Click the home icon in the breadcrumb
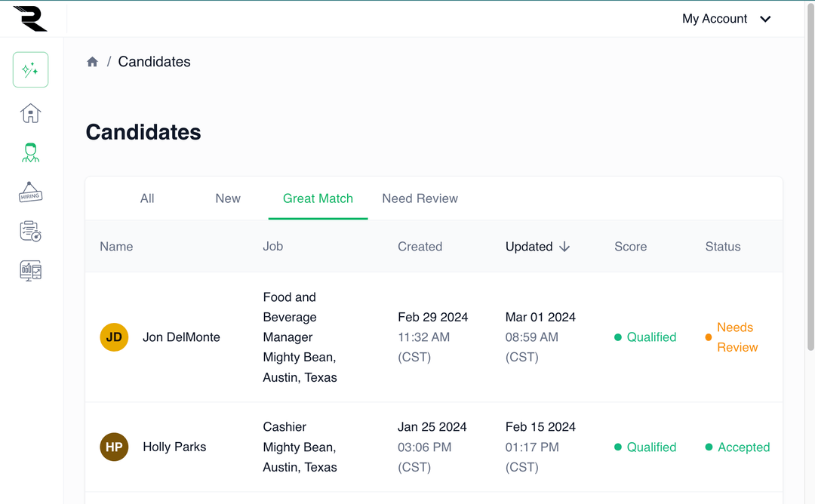This screenshot has width=815, height=504. [92, 61]
